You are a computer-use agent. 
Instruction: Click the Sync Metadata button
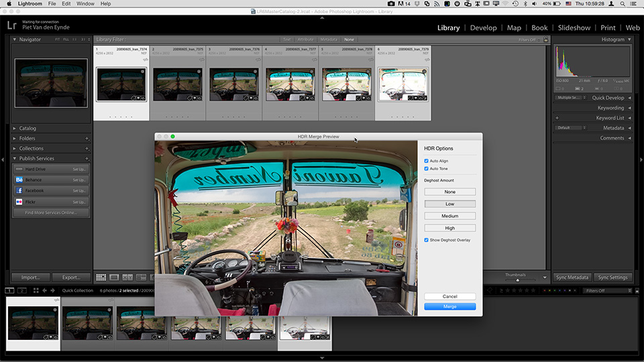click(x=572, y=278)
